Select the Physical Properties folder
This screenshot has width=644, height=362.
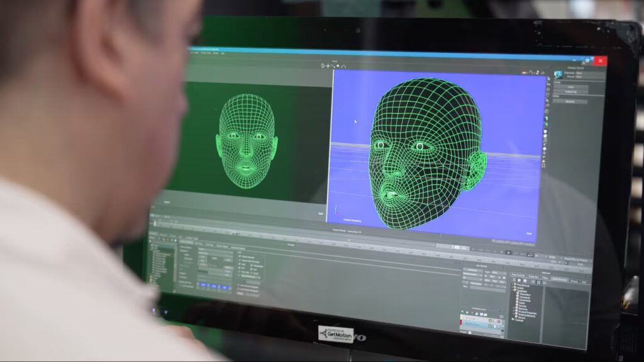pyautogui.click(x=528, y=313)
